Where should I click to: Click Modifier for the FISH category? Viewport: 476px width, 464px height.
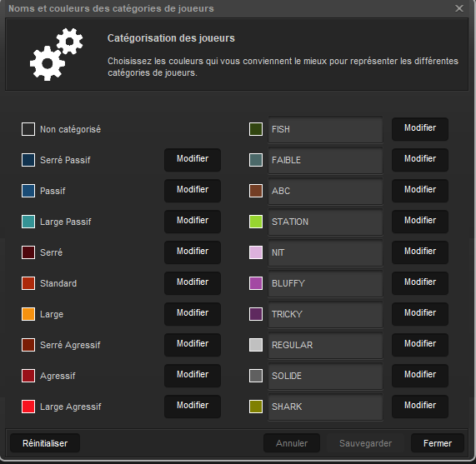point(420,129)
